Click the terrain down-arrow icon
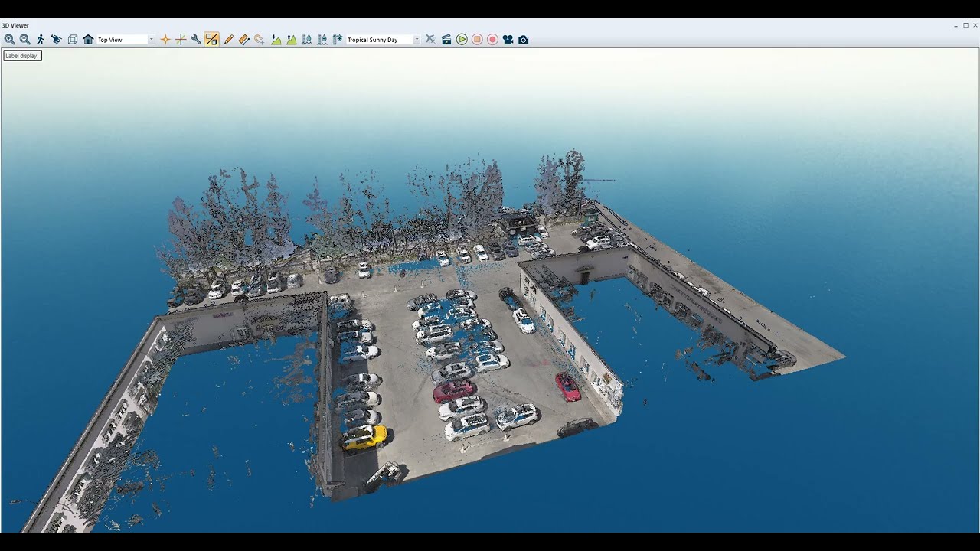Image resolution: width=980 pixels, height=551 pixels. [276, 40]
